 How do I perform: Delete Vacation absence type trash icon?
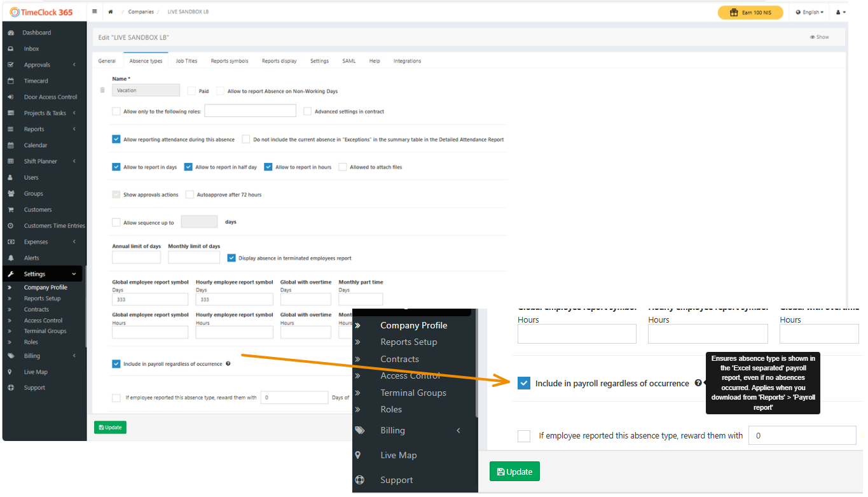click(x=102, y=90)
